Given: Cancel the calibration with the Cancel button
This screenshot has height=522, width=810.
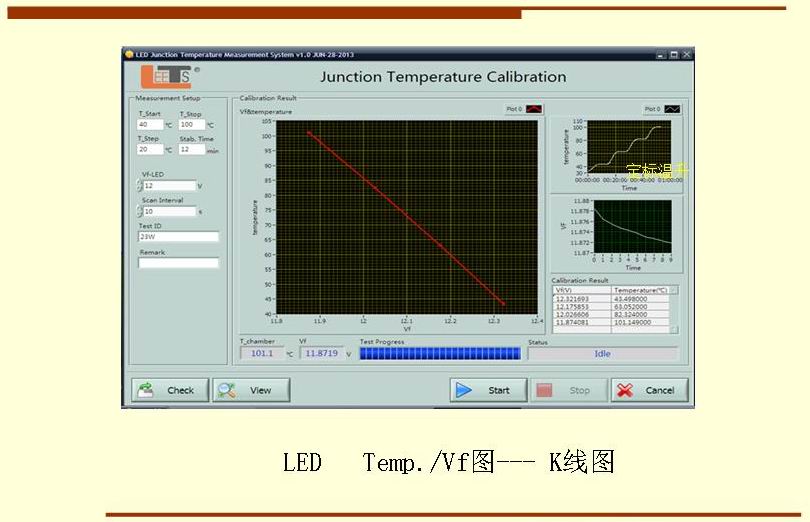Looking at the screenshot, I should tap(650, 390).
